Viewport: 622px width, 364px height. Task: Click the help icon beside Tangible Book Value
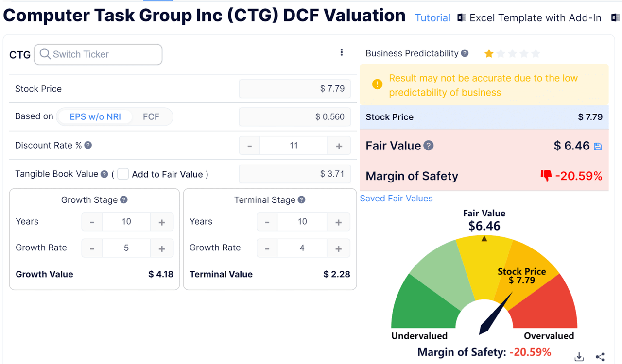pyautogui.click(x=104, y=174)
